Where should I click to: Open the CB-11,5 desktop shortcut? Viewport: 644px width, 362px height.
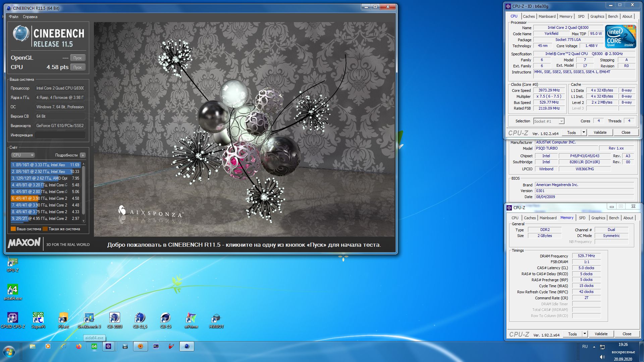[x=140, y=320]
